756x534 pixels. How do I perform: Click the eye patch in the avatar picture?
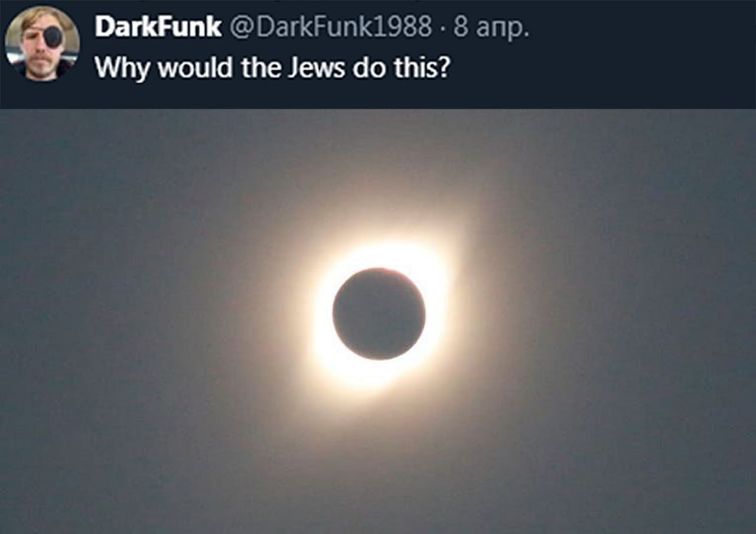tap(53, 37)
